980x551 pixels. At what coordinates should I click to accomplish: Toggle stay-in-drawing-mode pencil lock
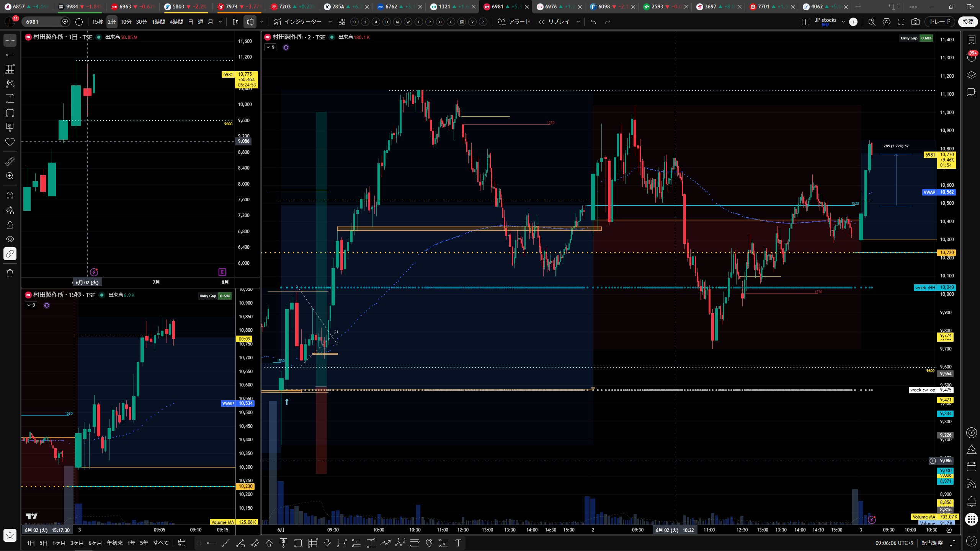10,210
